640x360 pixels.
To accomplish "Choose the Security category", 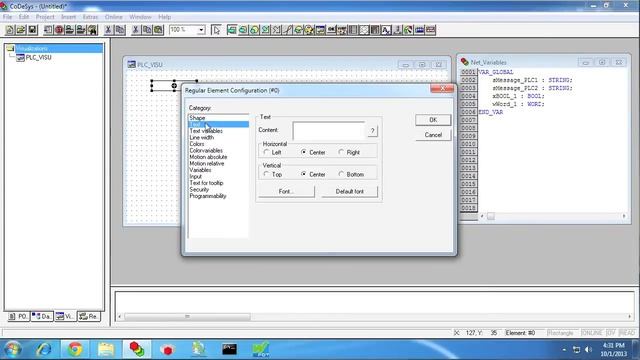I will 199,190.
